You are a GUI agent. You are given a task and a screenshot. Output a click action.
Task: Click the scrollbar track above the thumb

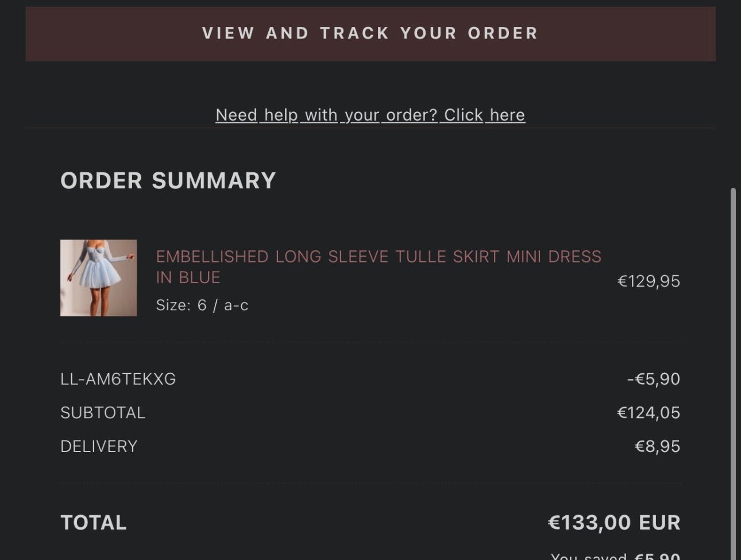733,95
